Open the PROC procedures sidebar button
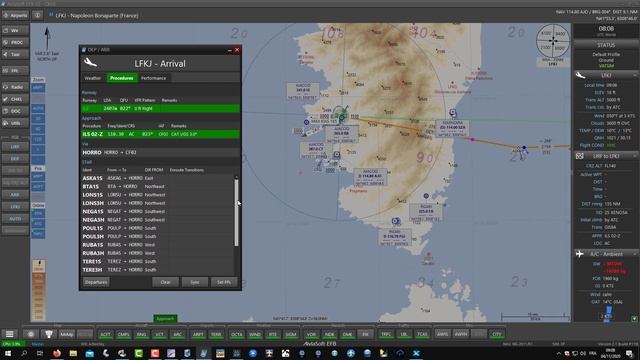 pyautogui.click(x=15, y=42)
